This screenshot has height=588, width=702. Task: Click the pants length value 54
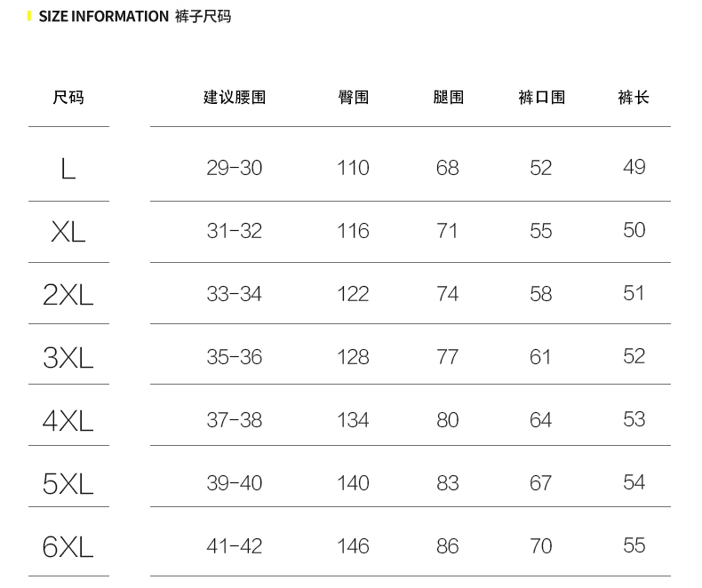(x=634, y=482)
